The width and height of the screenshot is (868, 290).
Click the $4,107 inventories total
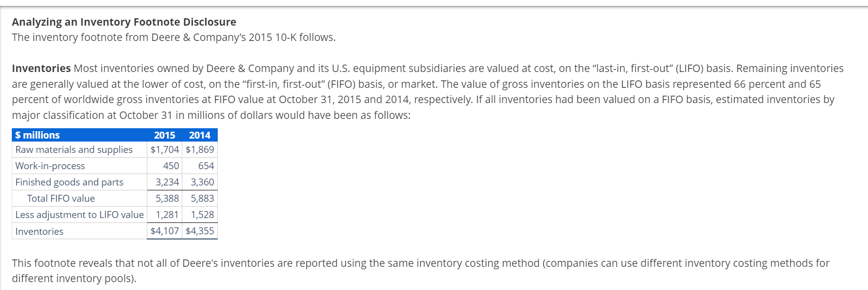coord(165,231)
